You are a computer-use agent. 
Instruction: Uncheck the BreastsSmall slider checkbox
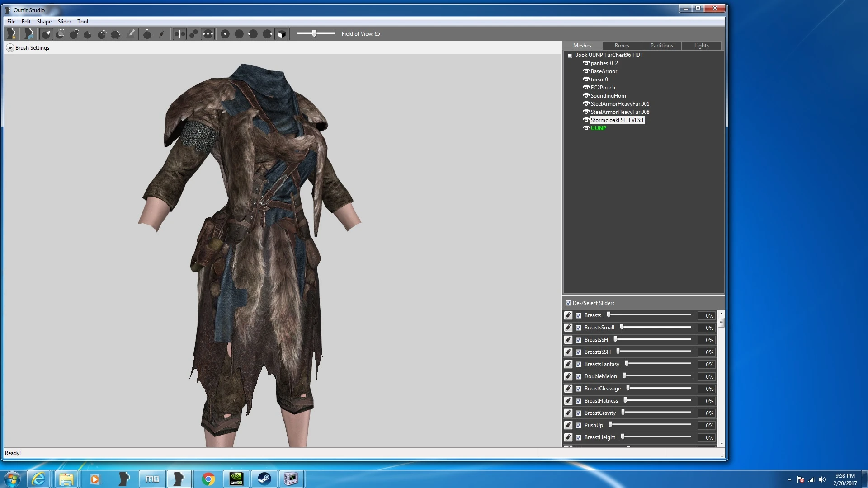point(578,328)
